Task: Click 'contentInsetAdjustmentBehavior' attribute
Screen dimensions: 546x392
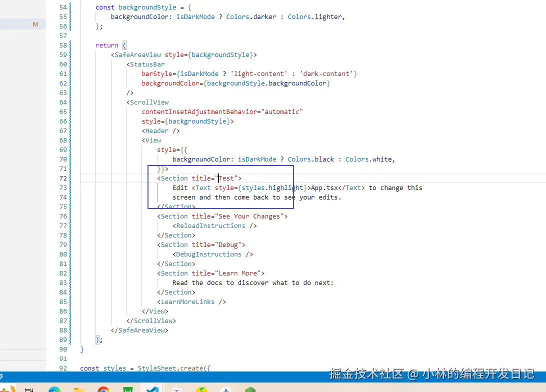Action: pos(199,112)
